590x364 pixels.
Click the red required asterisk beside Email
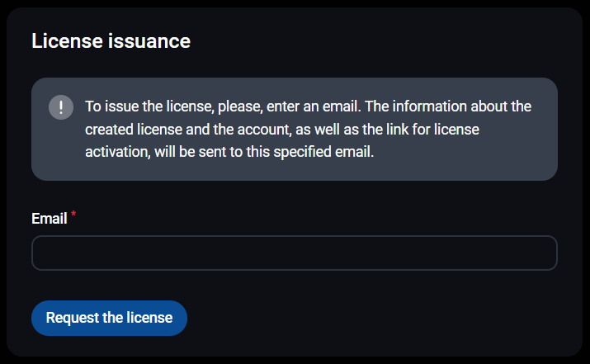[73, 214]
